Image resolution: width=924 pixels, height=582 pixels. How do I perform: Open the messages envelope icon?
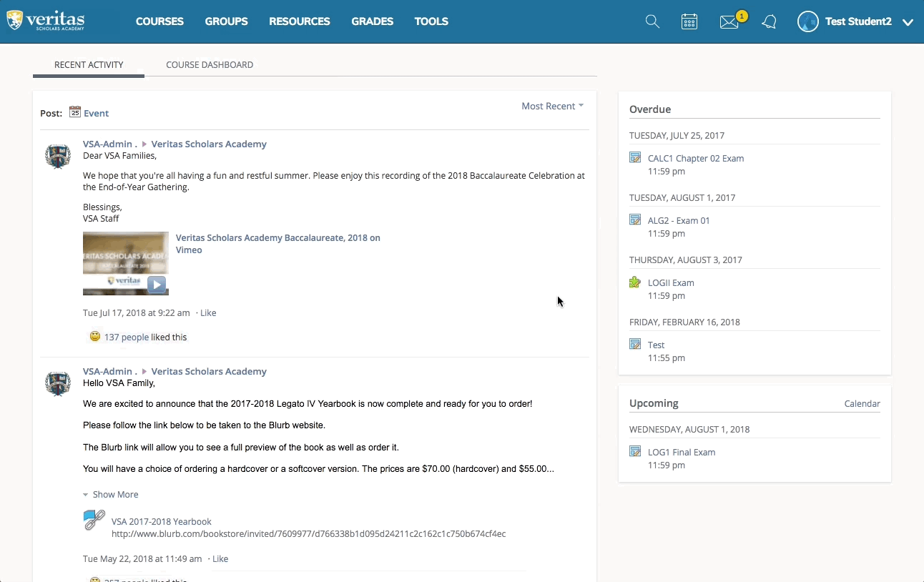coord(729,22)
